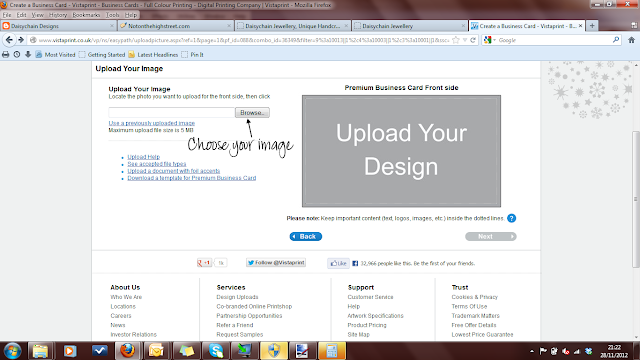Viewport: 640px width, 360px height.
Task: Open Most Visited bookmarks folder
Action: pyautogui.click(x=55, y=54)
